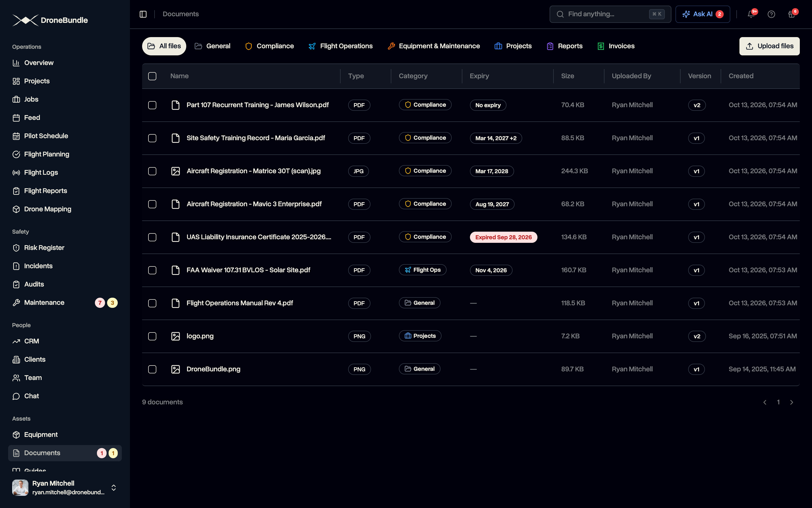Image resolution: width=812 pixels, height=508 pixels.
Task: Open Equipment & Maintenance tab
Action: 433,46
